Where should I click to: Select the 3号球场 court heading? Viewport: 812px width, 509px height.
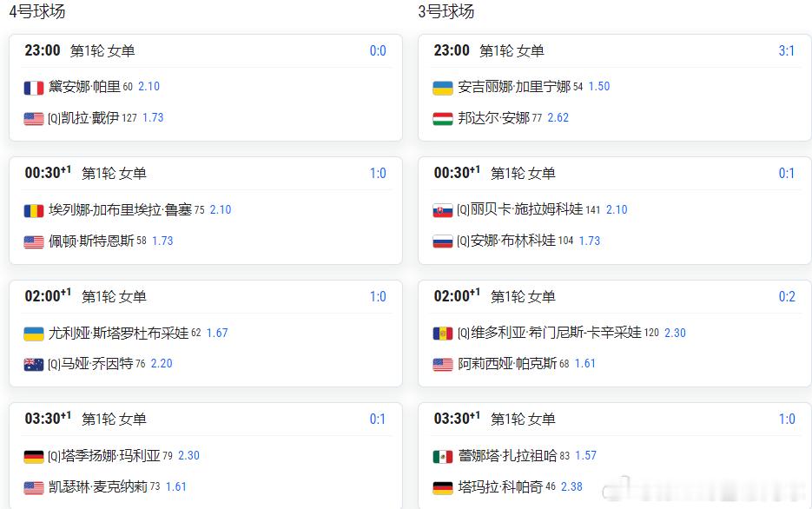[x=446, y=11]
